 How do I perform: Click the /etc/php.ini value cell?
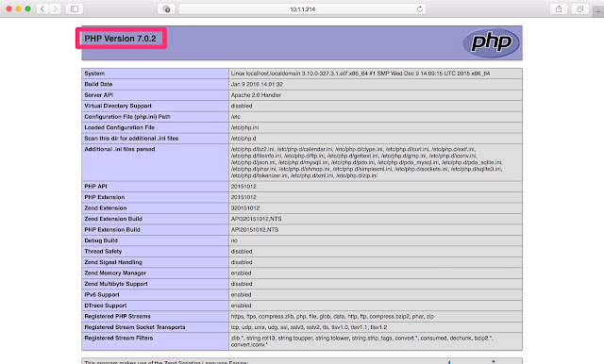pyautogui.click(x=376, y=127)
